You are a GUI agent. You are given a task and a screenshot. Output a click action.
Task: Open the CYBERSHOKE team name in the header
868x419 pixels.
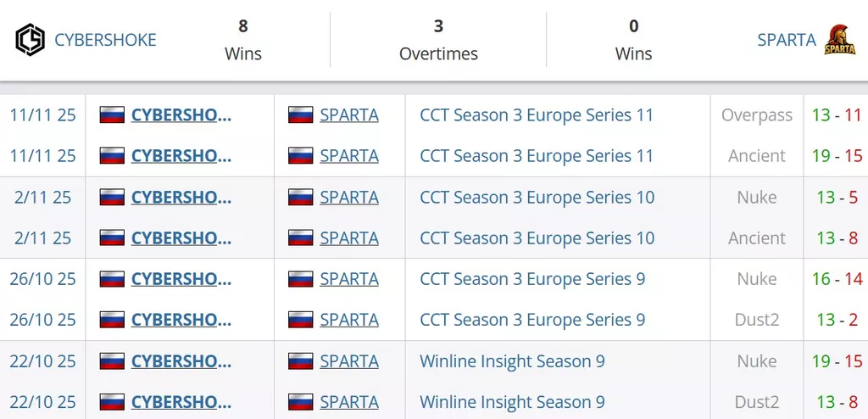click(105, 40)
